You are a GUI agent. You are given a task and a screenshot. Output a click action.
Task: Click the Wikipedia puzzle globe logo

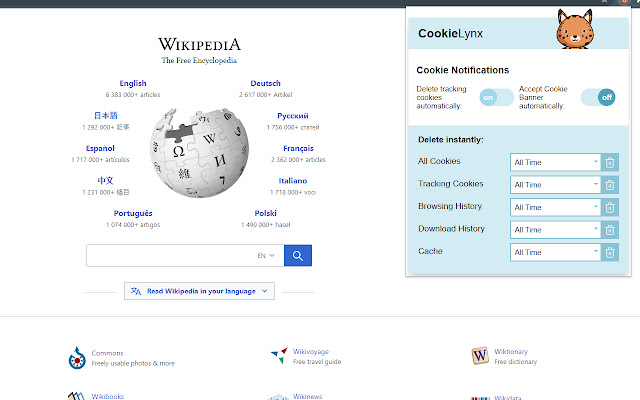[196, 143]
